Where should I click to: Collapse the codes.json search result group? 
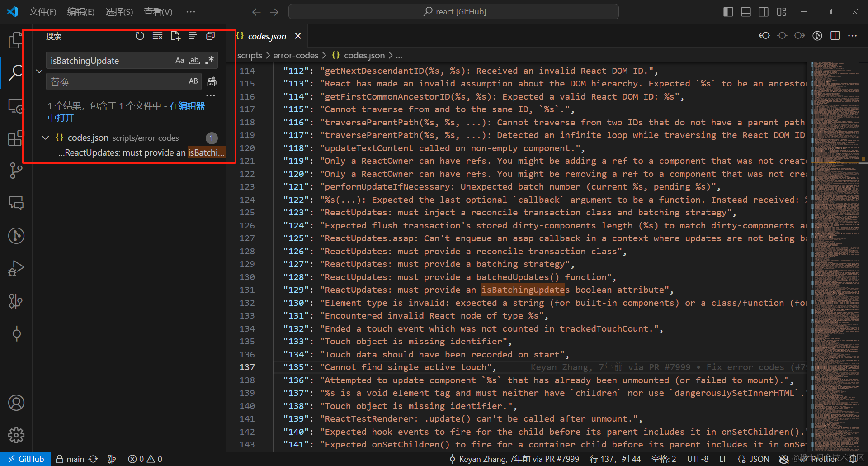46,138
